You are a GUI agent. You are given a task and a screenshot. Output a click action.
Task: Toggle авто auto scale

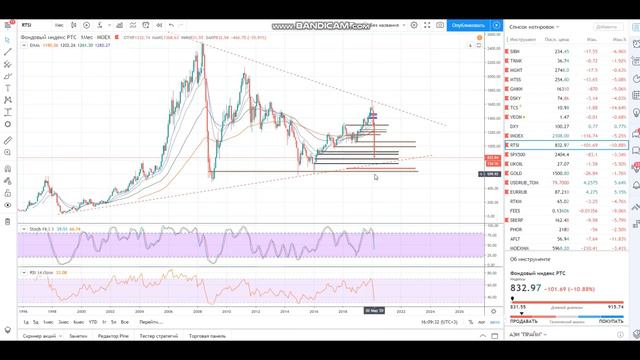coord(494,322)
